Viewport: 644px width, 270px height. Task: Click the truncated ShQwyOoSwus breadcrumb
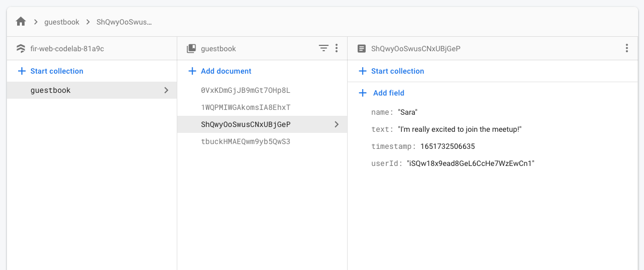pyautogui.click(x=124, y=22)
